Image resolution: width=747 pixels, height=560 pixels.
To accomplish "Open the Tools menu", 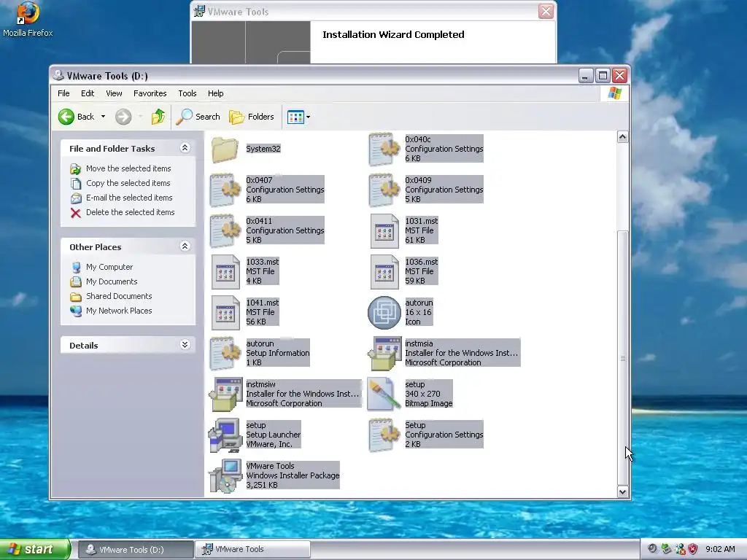I will pyautogui.click(x=187, y=93).
